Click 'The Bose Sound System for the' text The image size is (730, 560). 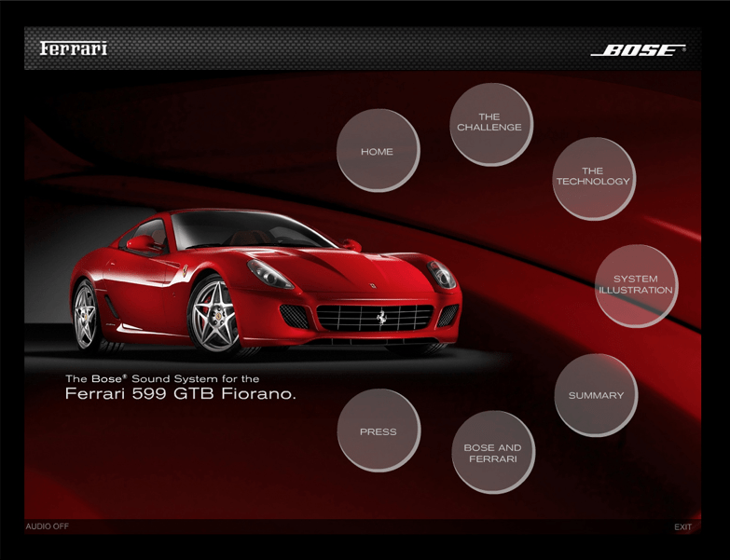point(162,378)
